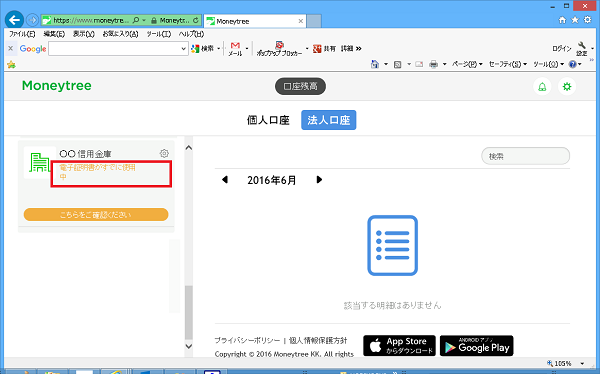Screen dimensions: 600x374
Task: Click the 口座残高 pill button
Action: [300, 87]
